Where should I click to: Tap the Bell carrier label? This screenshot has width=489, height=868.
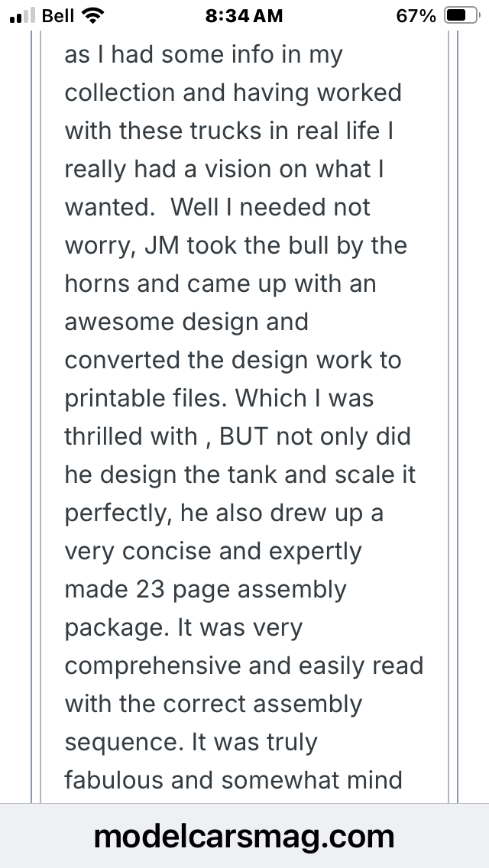[x=57, y=15]
